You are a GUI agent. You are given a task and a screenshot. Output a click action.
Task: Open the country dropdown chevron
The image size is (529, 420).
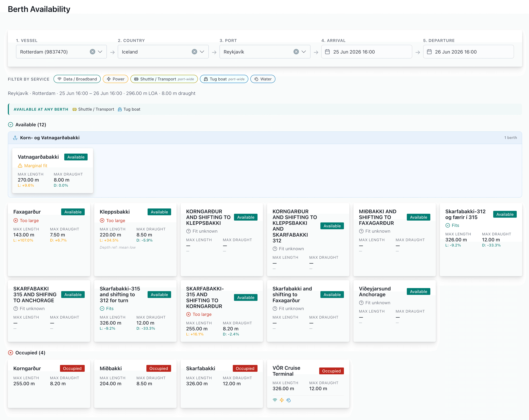click(202, 52)
